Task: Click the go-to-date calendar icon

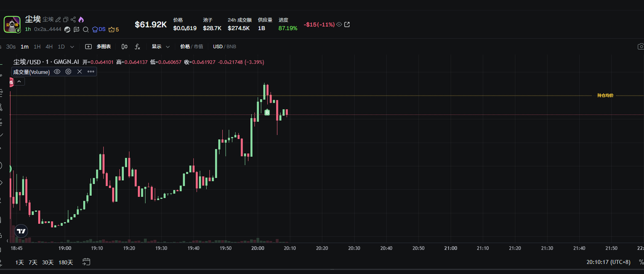Action: pos(86,262)
